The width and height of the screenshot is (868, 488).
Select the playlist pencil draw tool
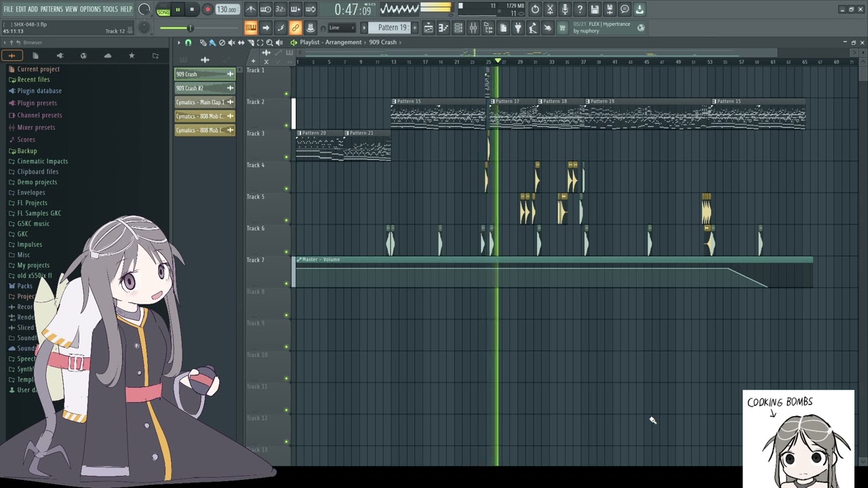tap(203, 43)
